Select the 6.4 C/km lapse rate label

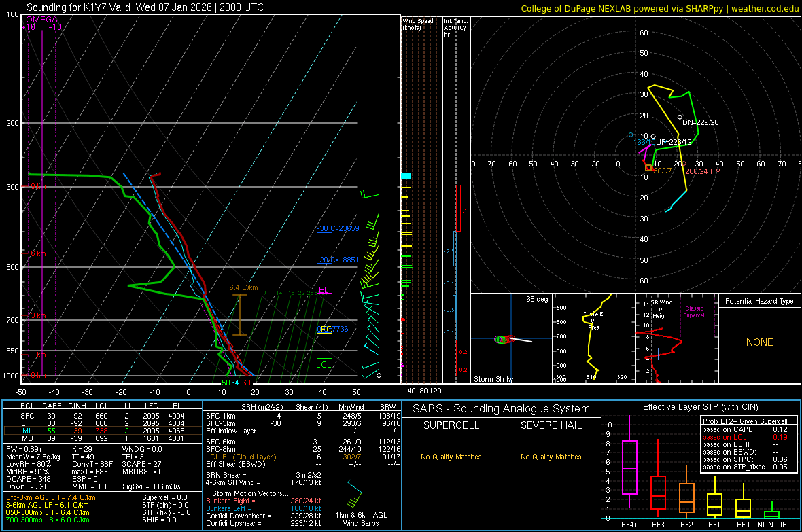pyautogui.click(x=243, y=287)
